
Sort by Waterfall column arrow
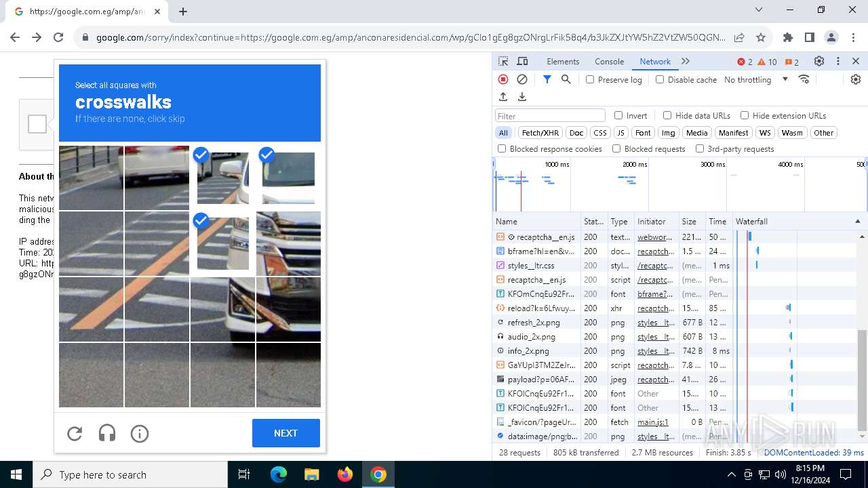[x=857, y=222]
